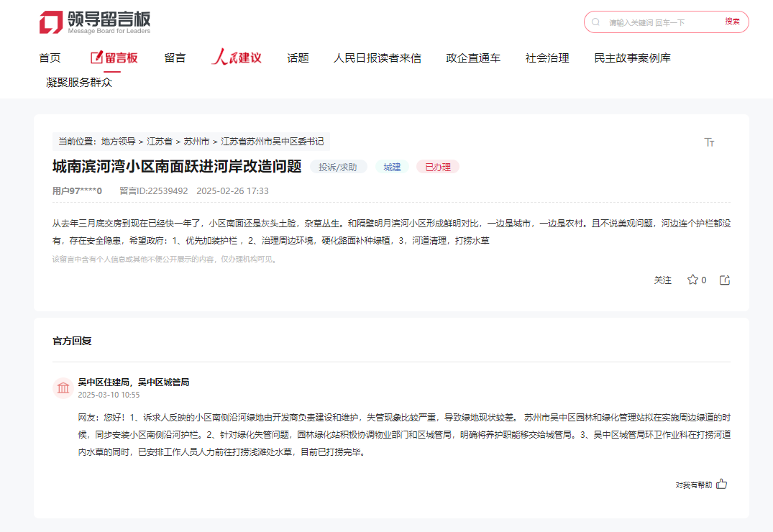Screen dimensions: 773x532
Task: Click the magnifier icon in the search bar
Action: point(595,22)
